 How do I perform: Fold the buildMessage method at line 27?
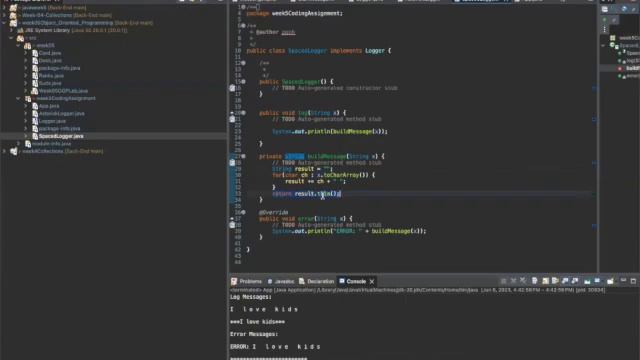point(244,156)
